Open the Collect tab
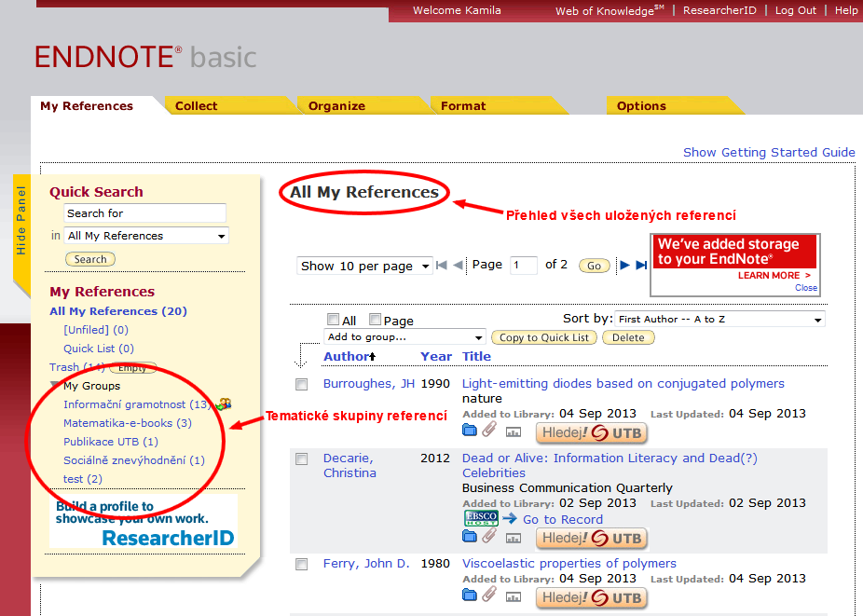Image resolution: width=863 pixels, height=616 pixels. tap(196, 105)
